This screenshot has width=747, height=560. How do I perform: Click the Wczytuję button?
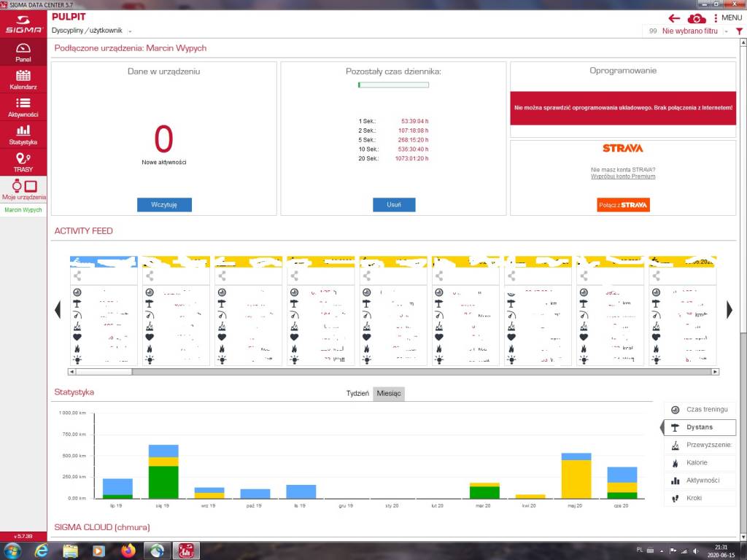click(164, 205)
